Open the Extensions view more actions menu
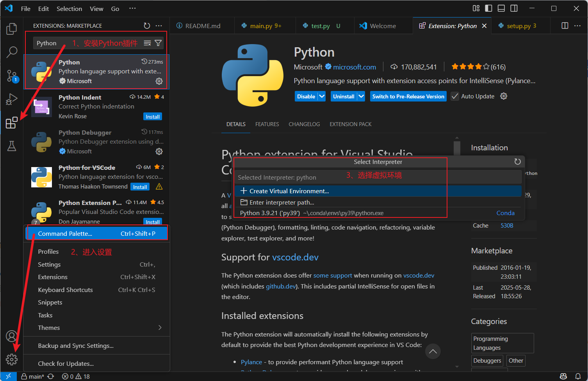The width and height of the screenshot is (588, 381). [x=159, y=26]
